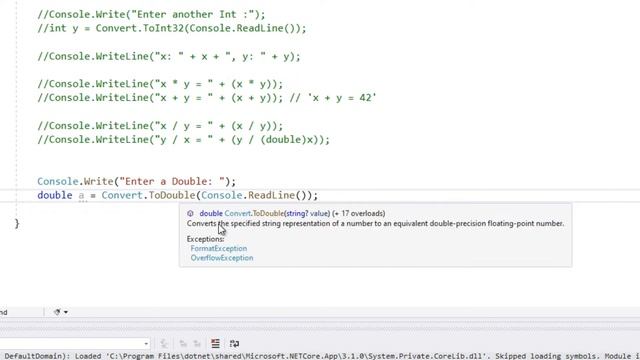Open the FormatException link in tooltip

[x=218, y=248]
